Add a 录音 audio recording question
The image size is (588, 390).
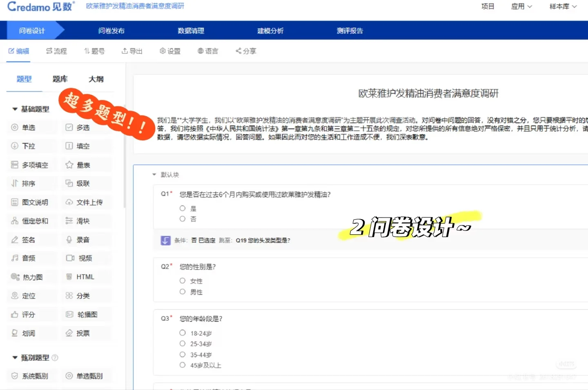tap(86, 240)
